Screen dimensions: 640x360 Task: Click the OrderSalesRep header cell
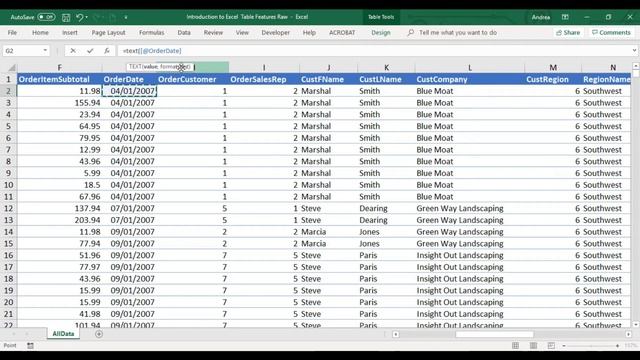tap(264, 79)
